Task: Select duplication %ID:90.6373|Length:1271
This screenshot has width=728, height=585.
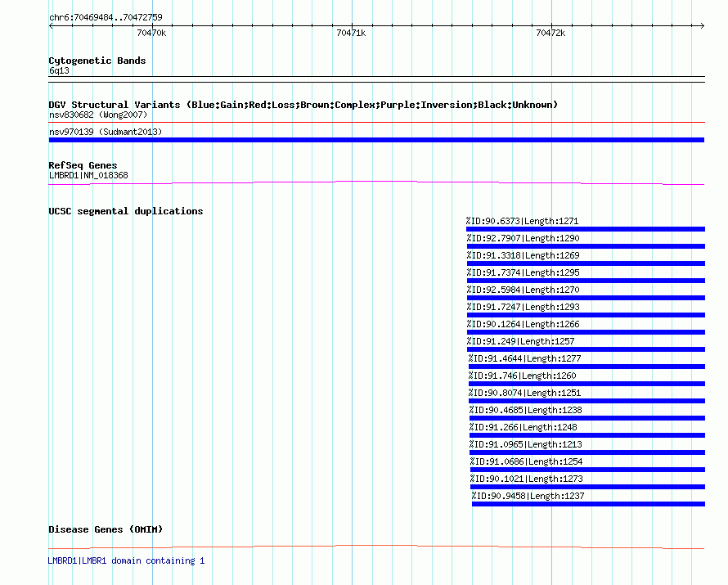Action: click(523, 221)
